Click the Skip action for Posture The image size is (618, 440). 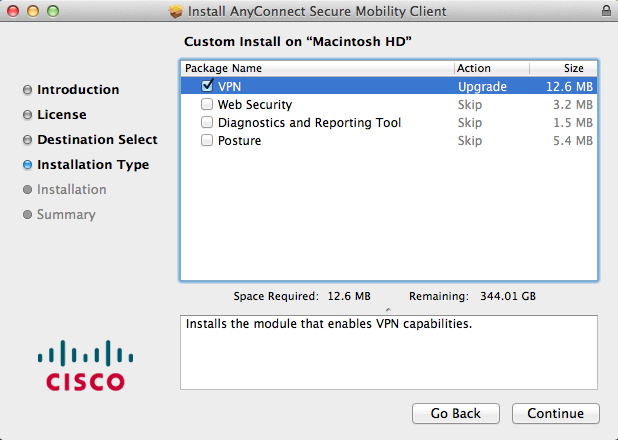coord(470,141)
